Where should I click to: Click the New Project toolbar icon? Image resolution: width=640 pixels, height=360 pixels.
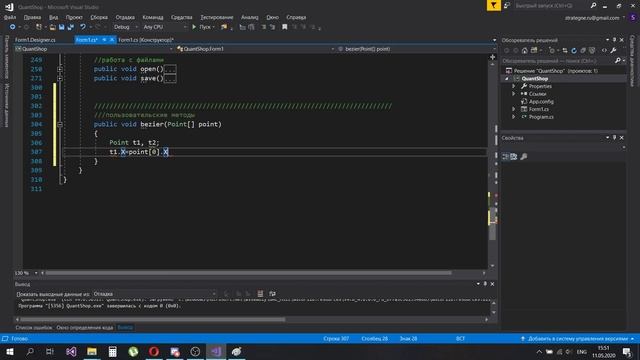[39, 27]
